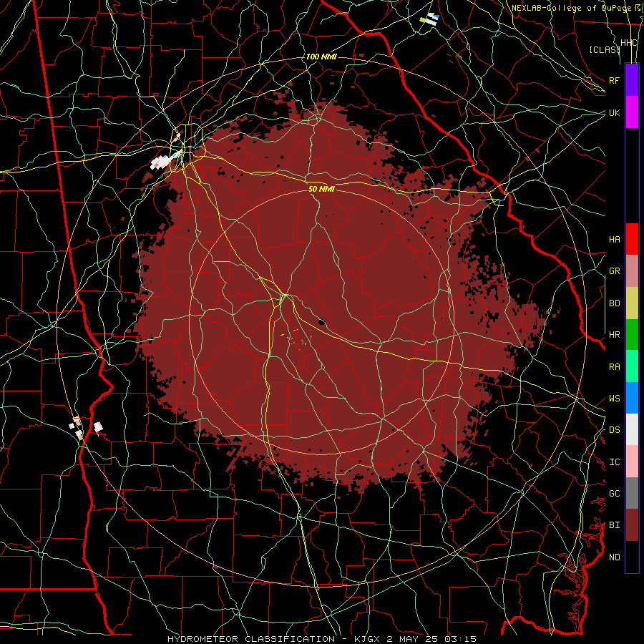Click the UK magenta legend swatch
The width and height of the screenshot is (644, 644).
[x=632, y=112]
